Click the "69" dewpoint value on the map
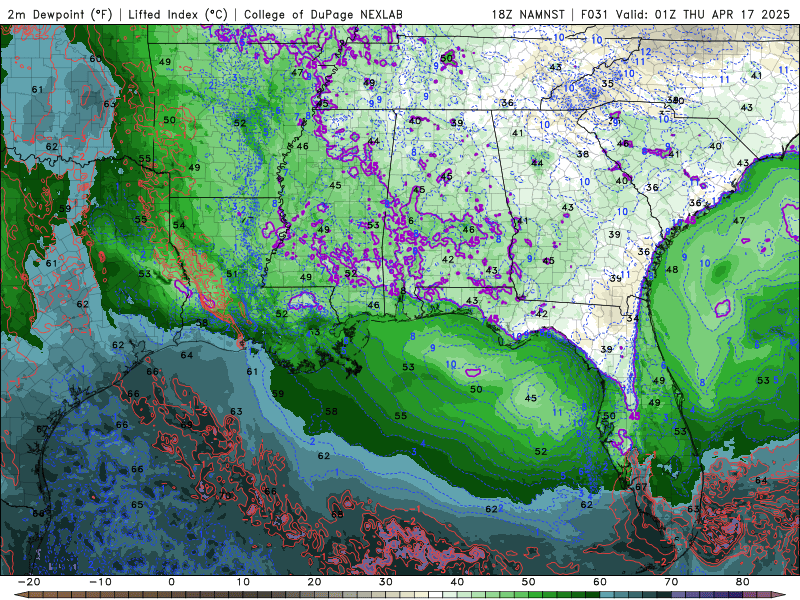 tap(186, 424)
